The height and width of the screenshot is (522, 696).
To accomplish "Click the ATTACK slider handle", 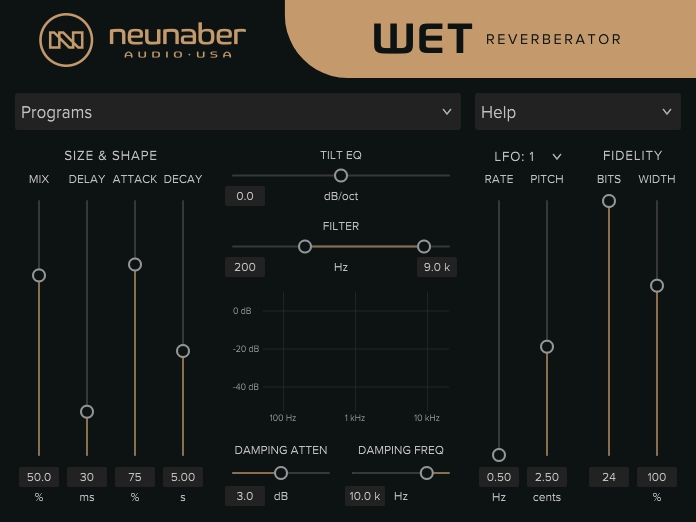I will click(135, 265).
